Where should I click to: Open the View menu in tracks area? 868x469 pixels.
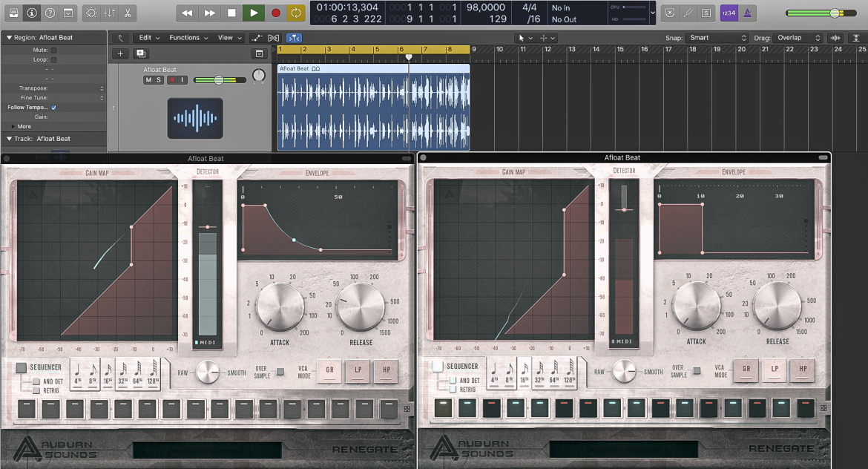229,38
